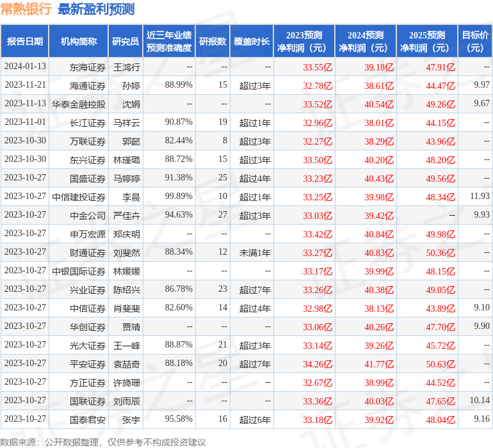
Task: Click target price 9.10
Action: click(481, 307)
